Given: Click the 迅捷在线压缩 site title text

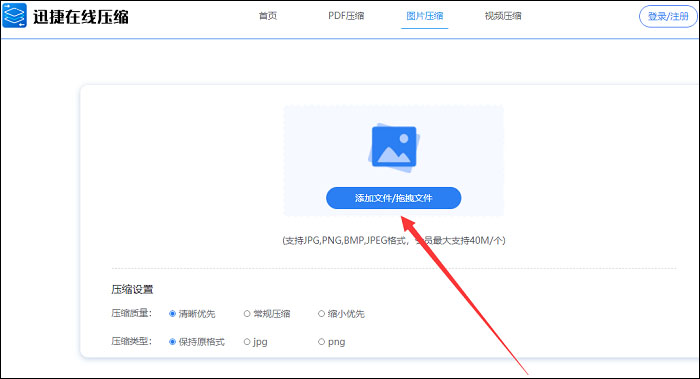Looking at the screenshot, I should [x=81, y=17].
